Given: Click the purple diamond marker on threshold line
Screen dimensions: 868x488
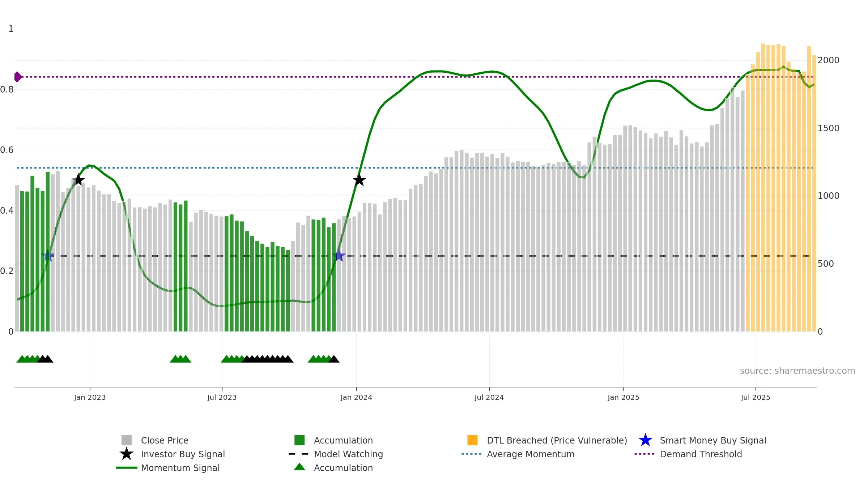Looking at the screenshot, I should (x=18, y=77).
